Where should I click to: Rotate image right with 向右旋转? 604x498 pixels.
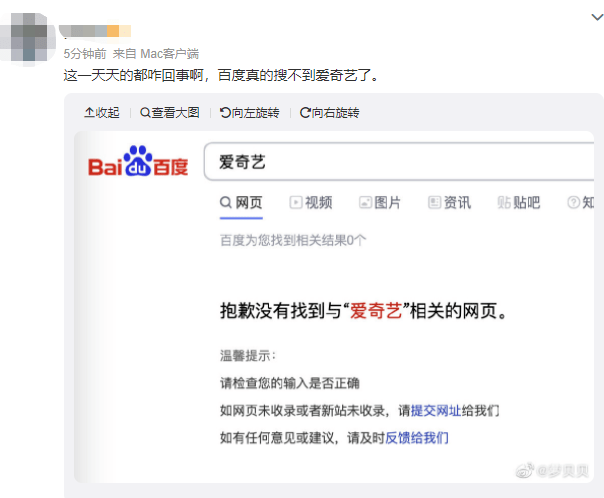[x=330, y=112]
